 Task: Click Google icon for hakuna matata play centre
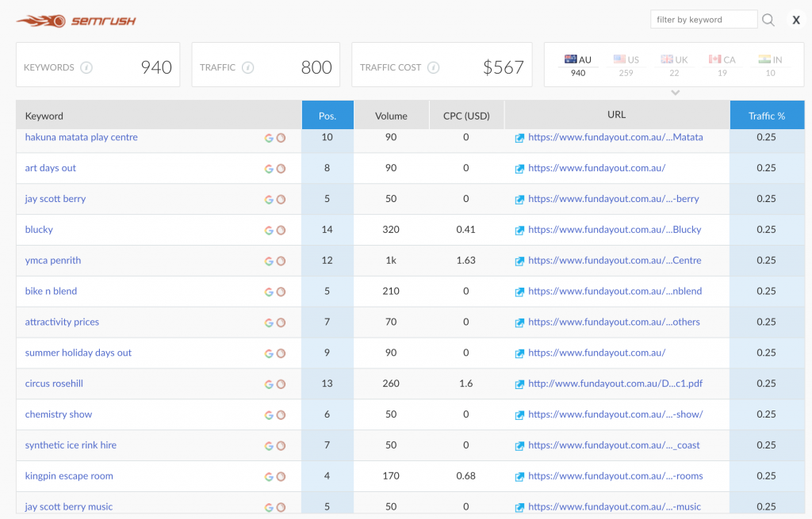269,138
